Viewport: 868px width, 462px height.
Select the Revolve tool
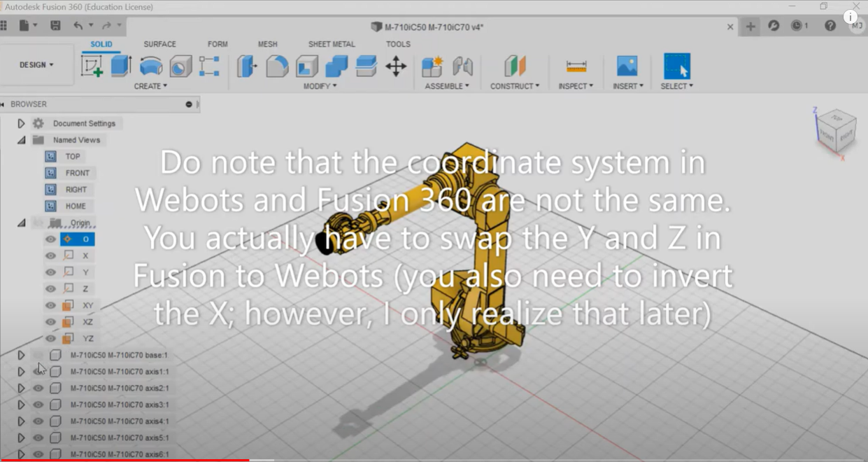pos(151,66)
